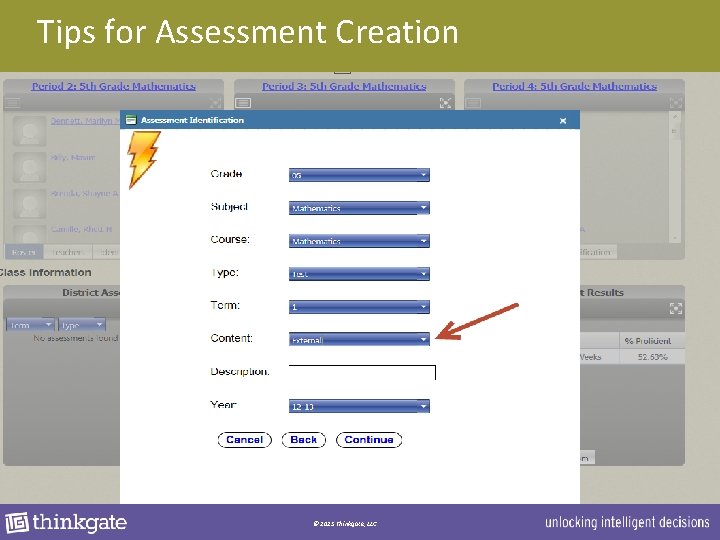
Task: Close the Assessment Identification dialog
Action: pyautogui.click(x=563, y=121)
